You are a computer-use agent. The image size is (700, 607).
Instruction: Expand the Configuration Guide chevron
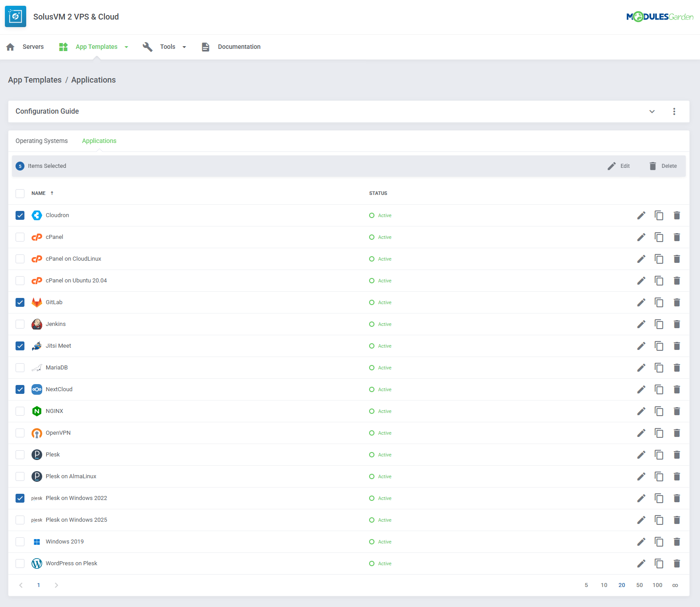[x=652, y=111]
